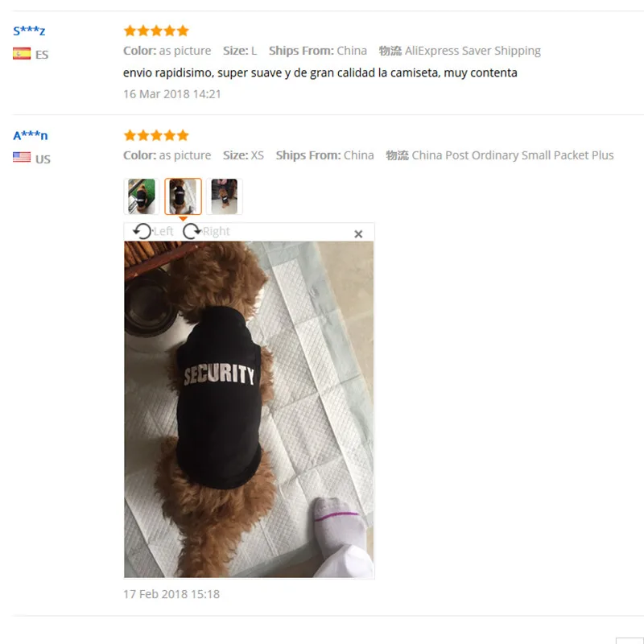Open first review thumbnail with green background
Screen dimensions: 644x644
(142, 196)
